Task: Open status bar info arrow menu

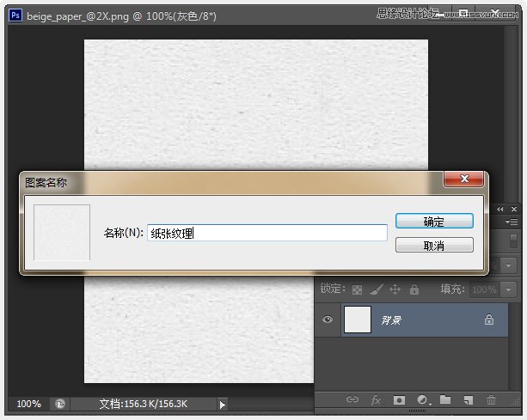Action: click(x=222, y=405)
